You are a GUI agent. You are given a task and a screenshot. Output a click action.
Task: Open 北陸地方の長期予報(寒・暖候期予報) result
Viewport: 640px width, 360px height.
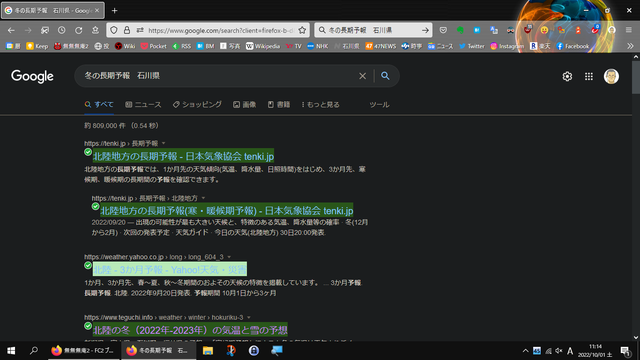[227, 211]
